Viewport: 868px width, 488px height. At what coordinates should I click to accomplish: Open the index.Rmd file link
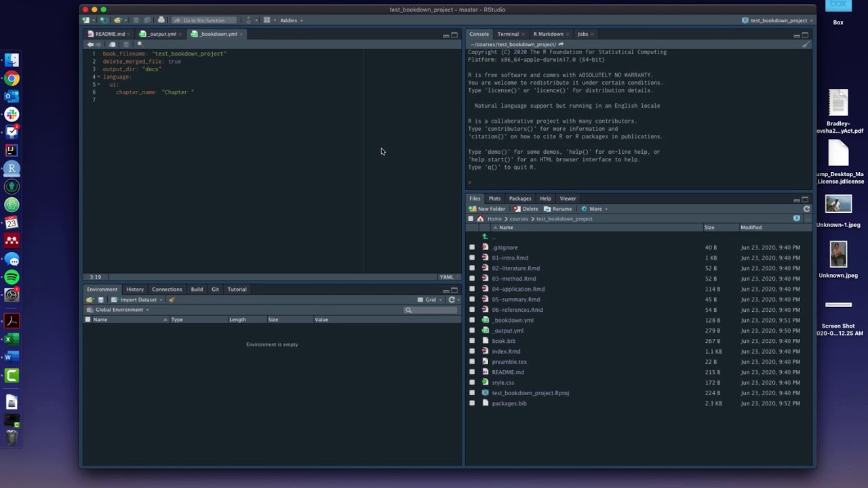coord(506,351)
